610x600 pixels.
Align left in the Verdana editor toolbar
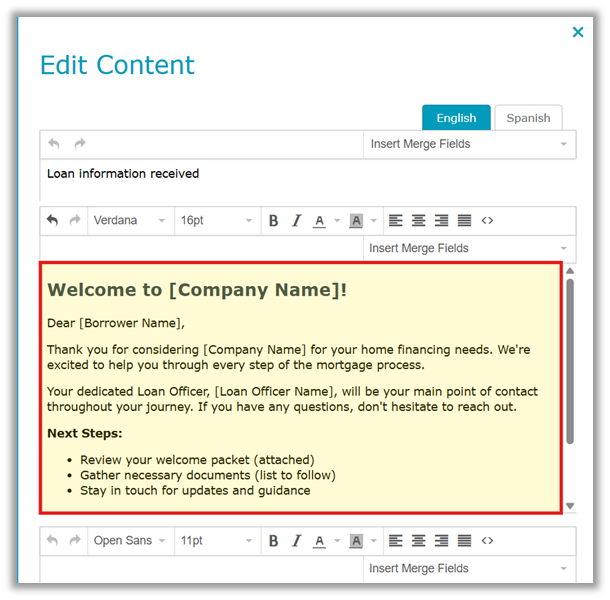pos(396,221)
